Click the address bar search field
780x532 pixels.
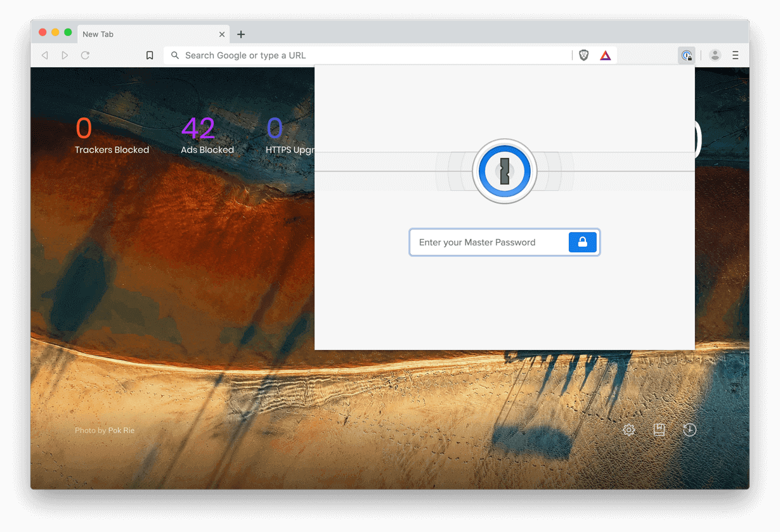click(317, 55)
